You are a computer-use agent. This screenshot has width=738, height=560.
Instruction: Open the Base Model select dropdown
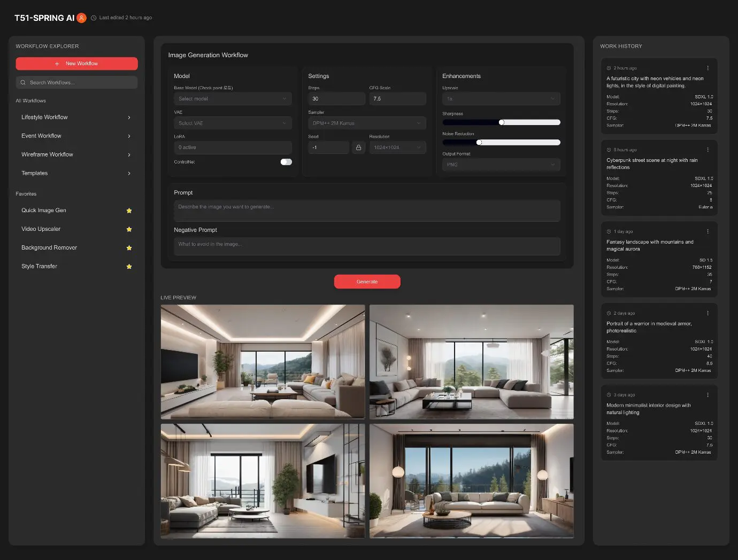tap(233, 99)
